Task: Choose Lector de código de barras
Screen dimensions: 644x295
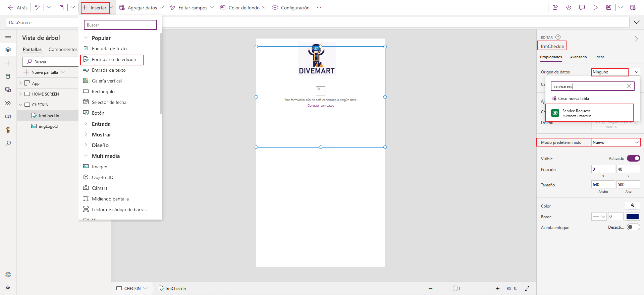Action: coord(119,210)
